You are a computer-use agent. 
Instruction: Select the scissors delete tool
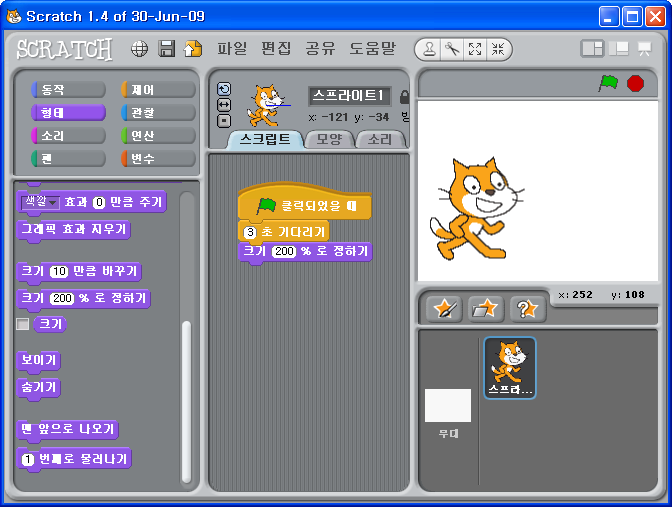click(x=452, y=49)
